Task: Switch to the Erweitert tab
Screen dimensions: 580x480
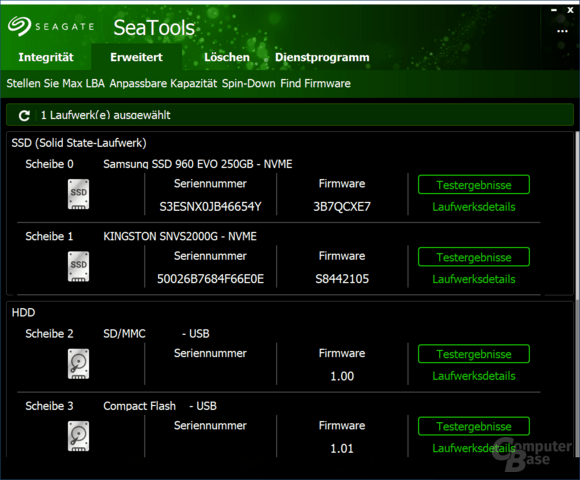Action: (x=136, y=57)
